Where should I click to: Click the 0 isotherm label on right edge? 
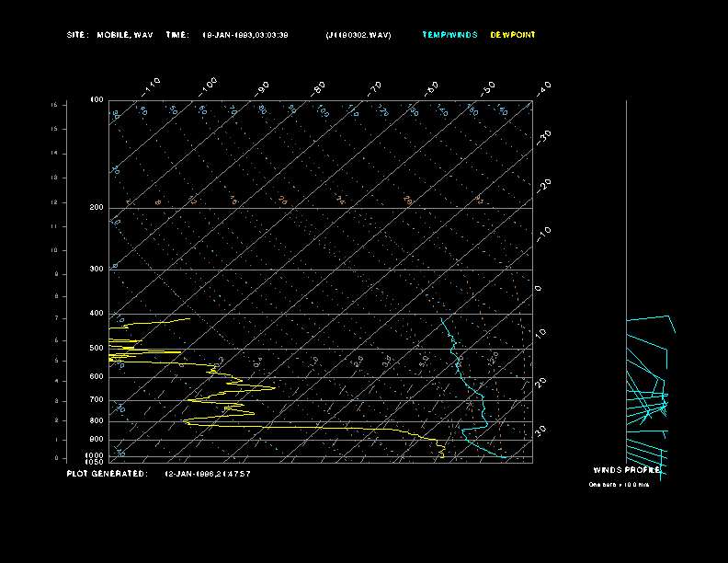[x=539, y=288]
